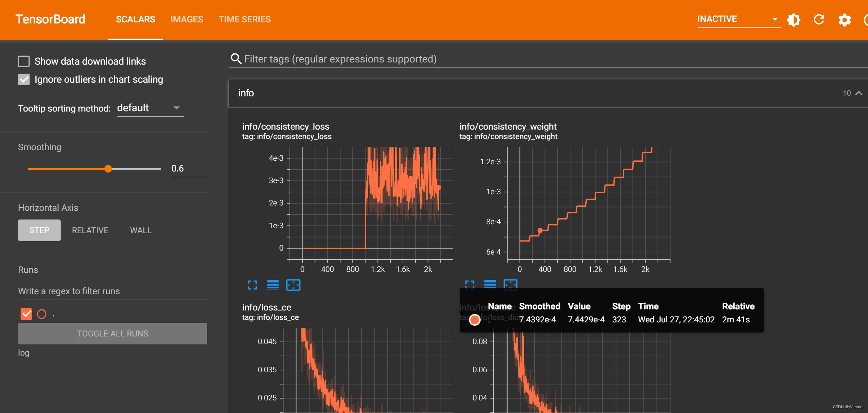Open the Tooltip sorting method dropdown
Image resolution: width=868 pixels, height=413 pixels.
point(150,108)
